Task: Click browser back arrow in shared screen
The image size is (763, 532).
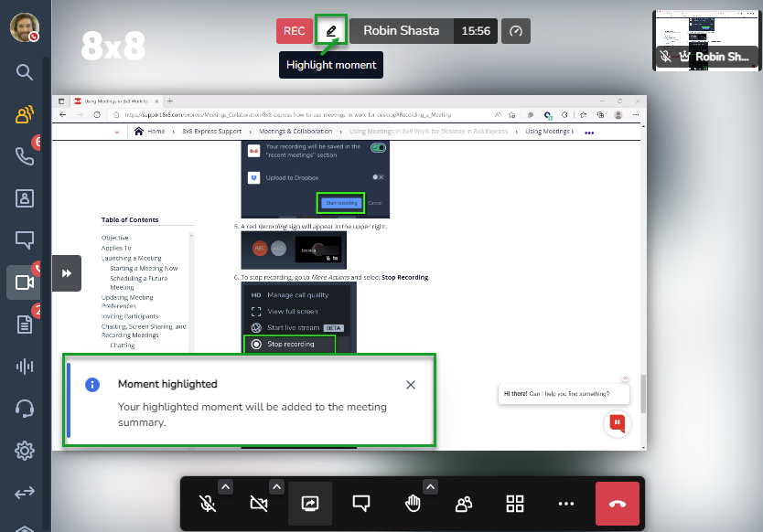Action: pos(63,115)
